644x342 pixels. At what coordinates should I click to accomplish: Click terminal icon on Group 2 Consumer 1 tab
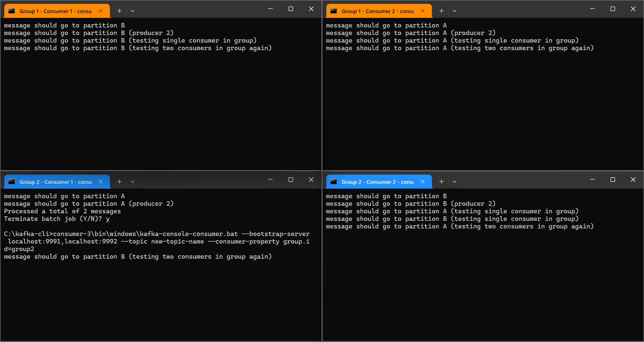[12, 182]
